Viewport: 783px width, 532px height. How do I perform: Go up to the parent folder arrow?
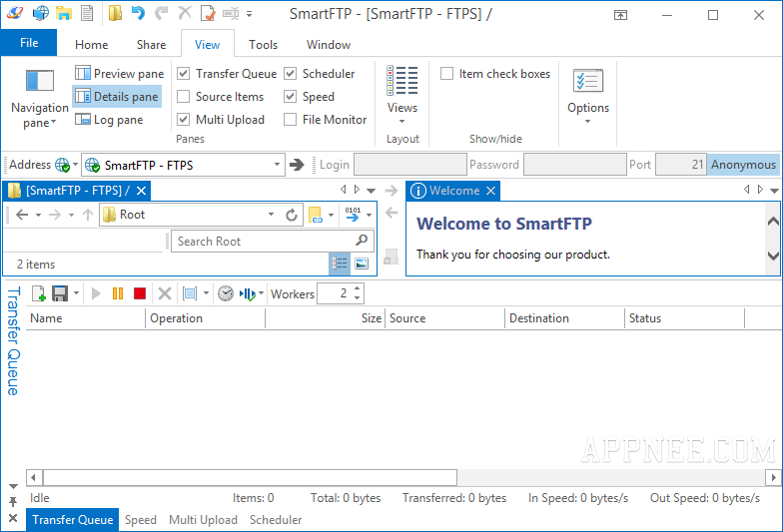point(88,215)
